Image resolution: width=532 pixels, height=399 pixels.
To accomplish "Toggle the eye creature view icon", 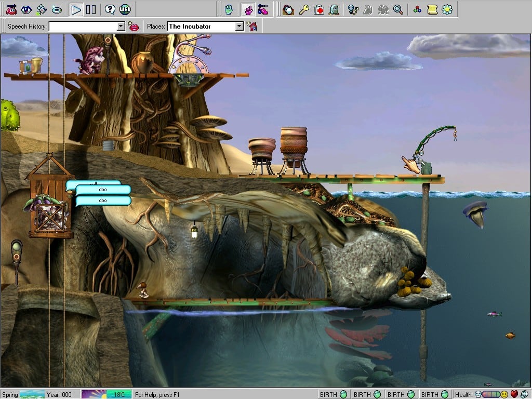I will [x=26, y=9].
